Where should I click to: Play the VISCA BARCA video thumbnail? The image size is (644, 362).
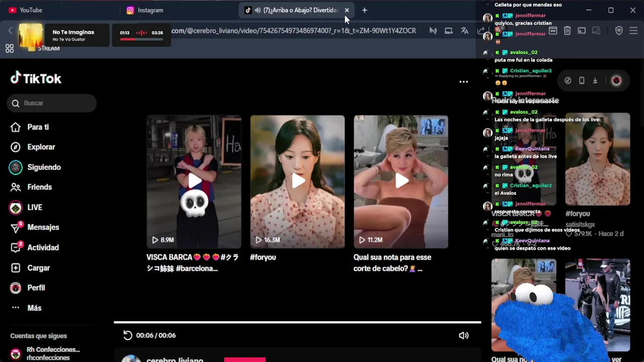[194, 182]
